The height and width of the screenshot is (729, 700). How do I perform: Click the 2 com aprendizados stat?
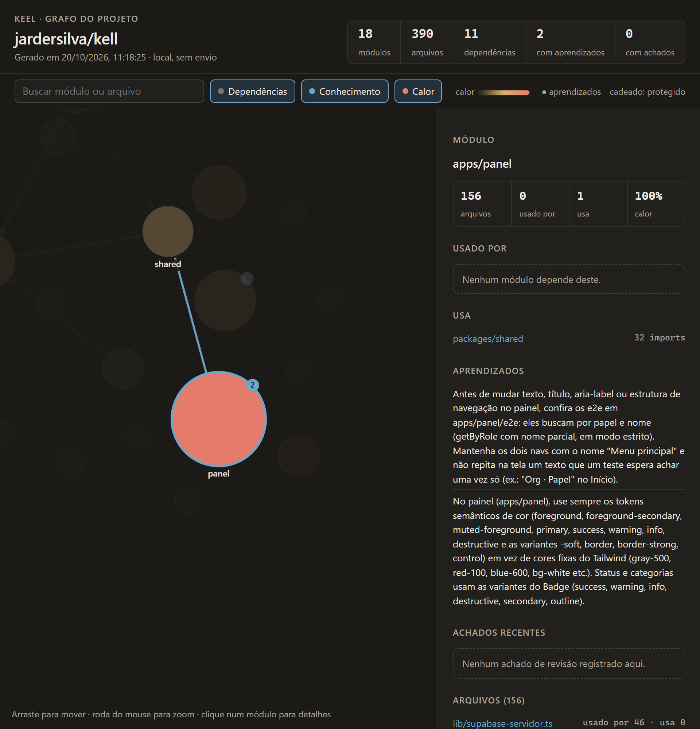click(570, 42)
